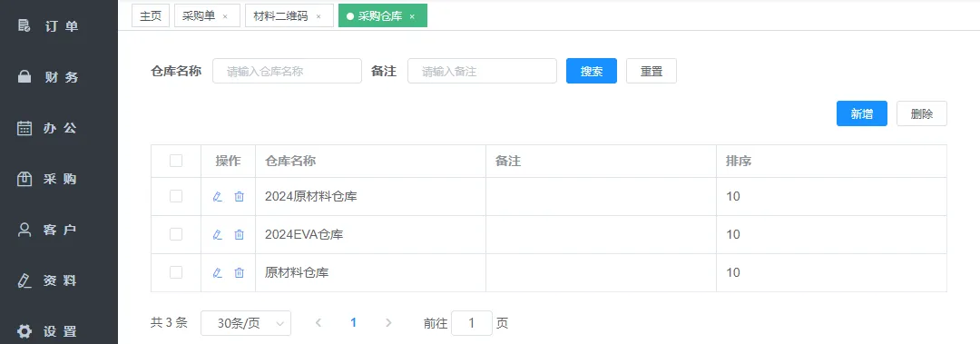Click the 共 3 条 total count text
Viewport: 980px width, 344px height.
169,323
